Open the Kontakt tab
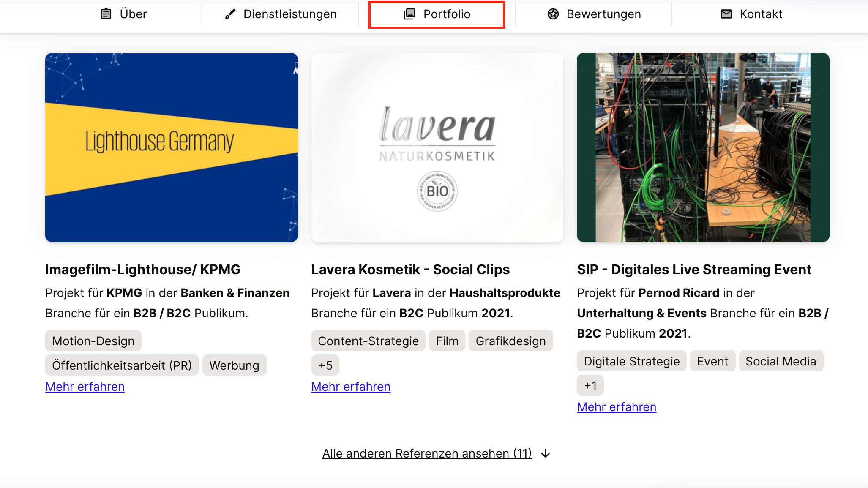 (751, 14)
